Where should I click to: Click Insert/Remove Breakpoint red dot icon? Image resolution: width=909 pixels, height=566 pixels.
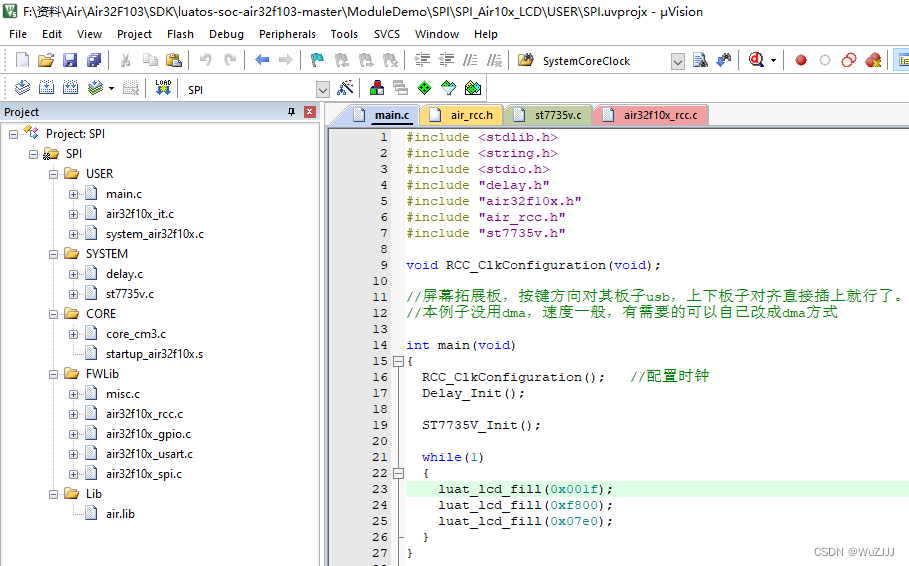click(x=801, y=61)
